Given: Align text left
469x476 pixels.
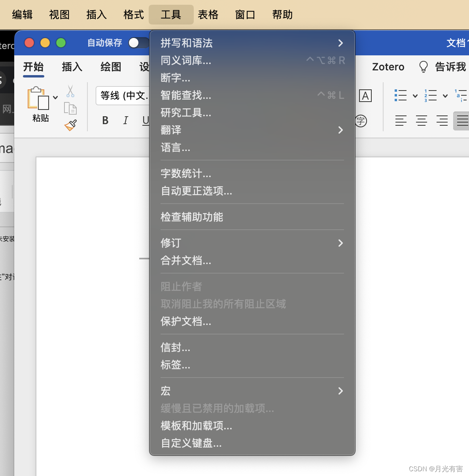Looking at the screenshot, I should (401, 121).
